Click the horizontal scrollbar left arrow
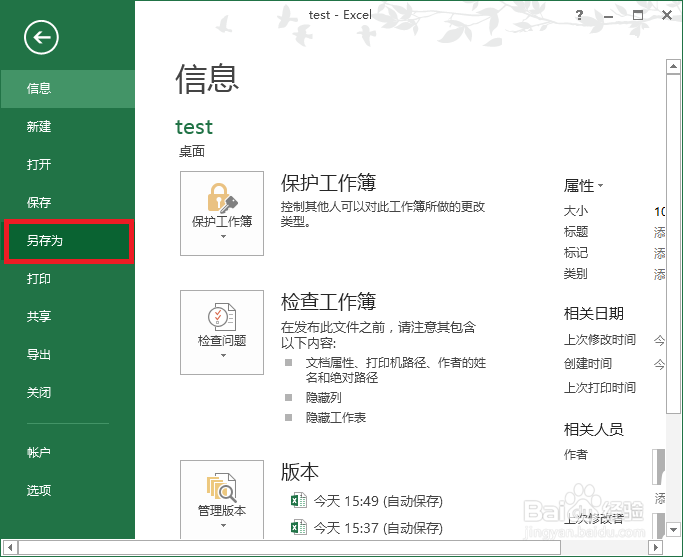Screen dimensions: 683x557 click(10, 547)
